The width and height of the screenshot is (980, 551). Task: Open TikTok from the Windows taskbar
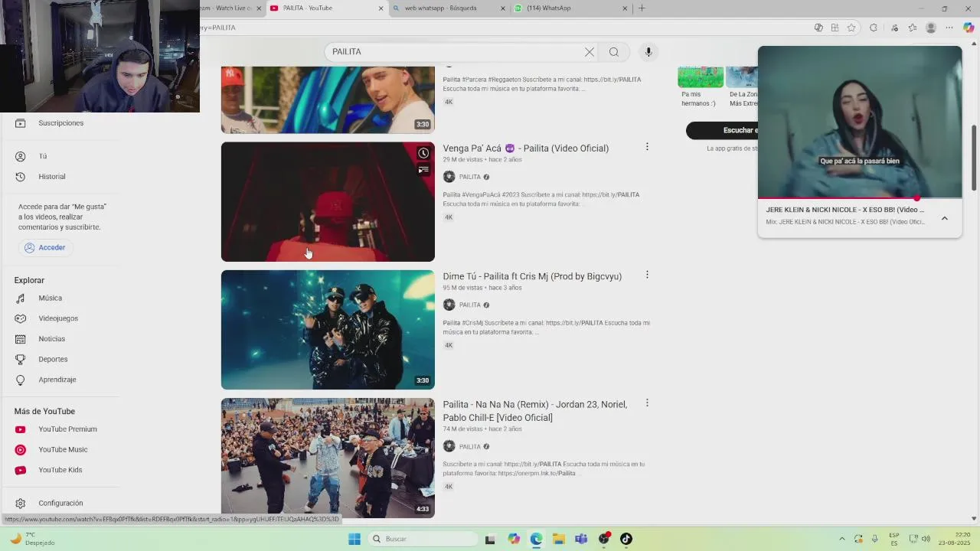(626, 539)
